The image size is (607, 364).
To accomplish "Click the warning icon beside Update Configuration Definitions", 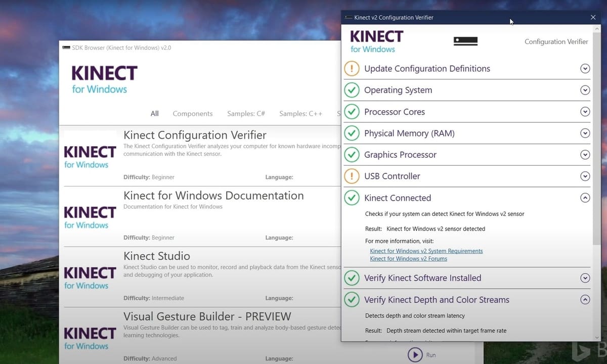I will coord(352,68).
